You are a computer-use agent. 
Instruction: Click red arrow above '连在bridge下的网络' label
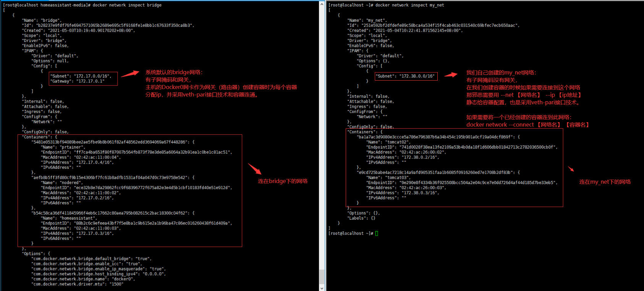[254, 168]
